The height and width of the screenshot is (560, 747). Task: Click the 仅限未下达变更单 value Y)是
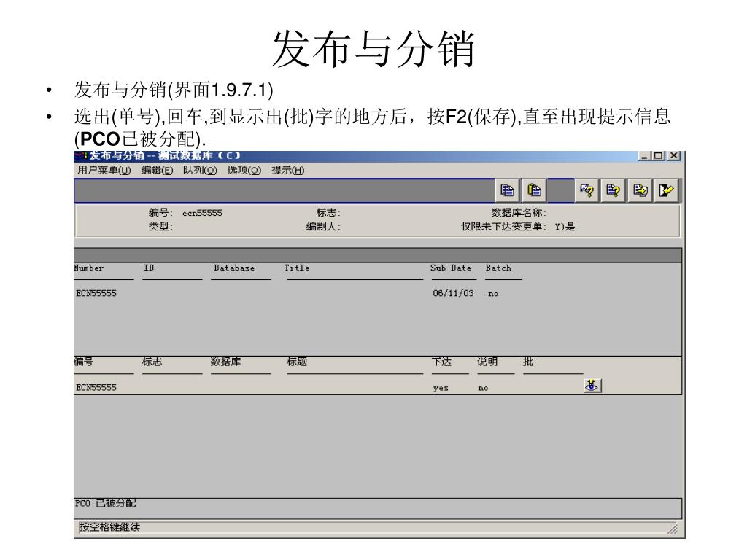(565, 227)
